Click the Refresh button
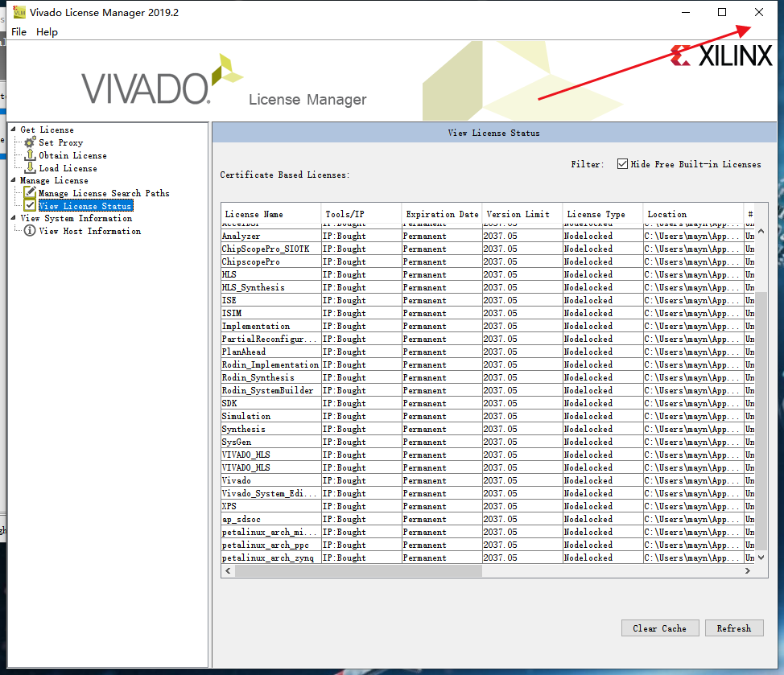The image size is (784, 675). pyautogui.click(x=734, y=628)
